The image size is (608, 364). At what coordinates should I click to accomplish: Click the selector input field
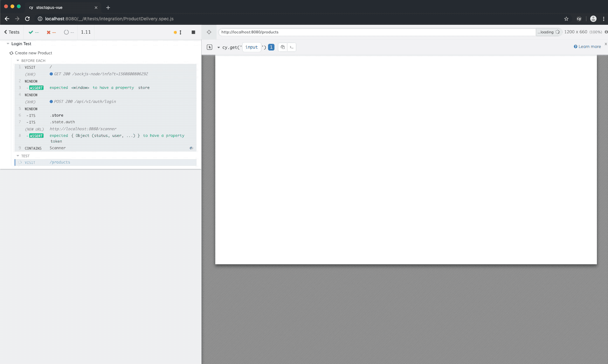tap(252, 47)
